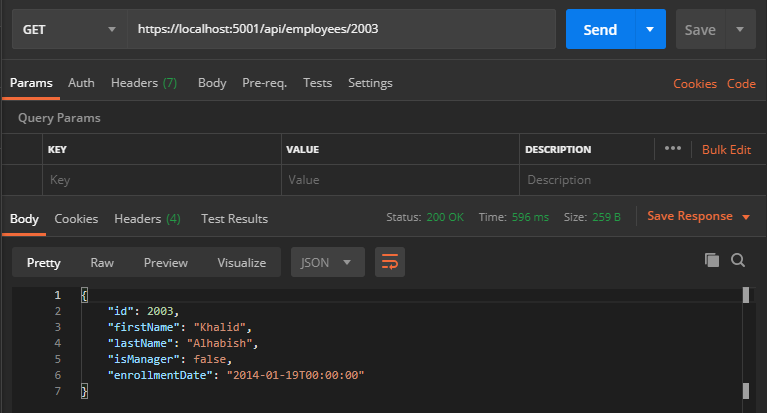Click the "id": 2003 line
The image size is (767, 413).
[x=143, y=311]
